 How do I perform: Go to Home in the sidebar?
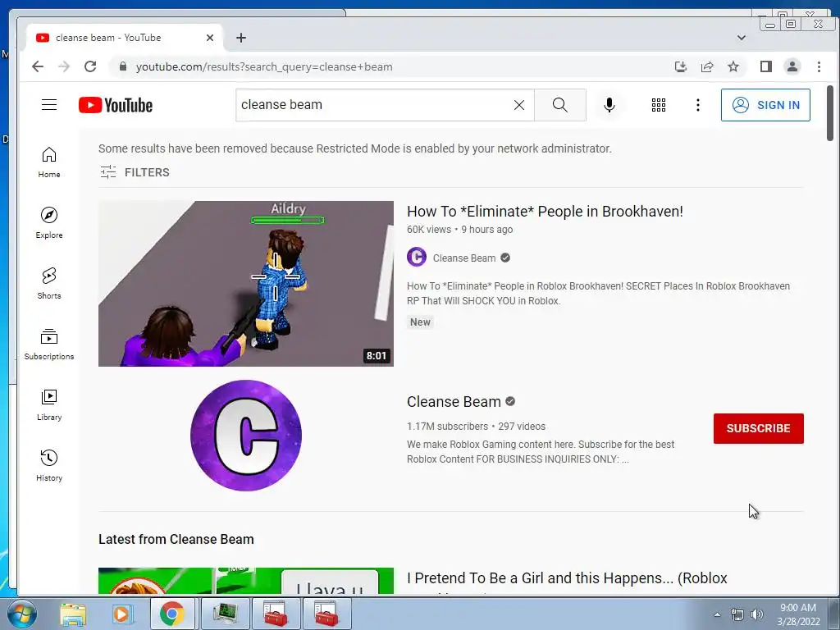coord(49,162)
